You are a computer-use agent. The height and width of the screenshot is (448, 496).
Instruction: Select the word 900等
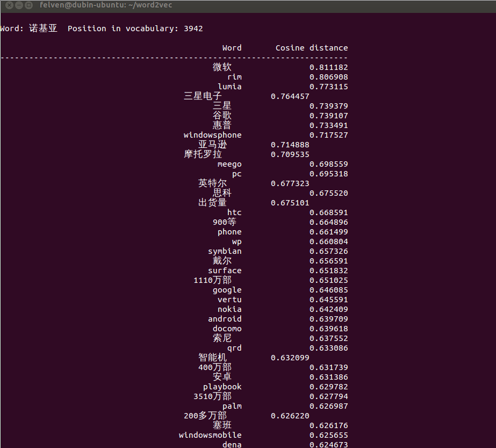225,222
